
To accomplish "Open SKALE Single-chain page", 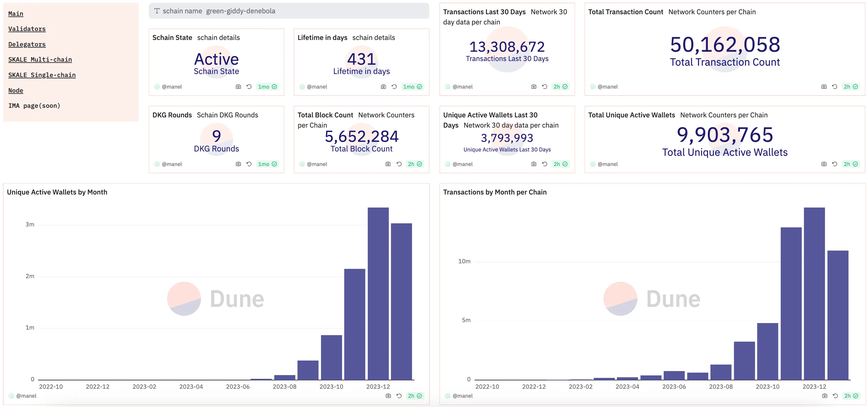I will tap(42, 75).
